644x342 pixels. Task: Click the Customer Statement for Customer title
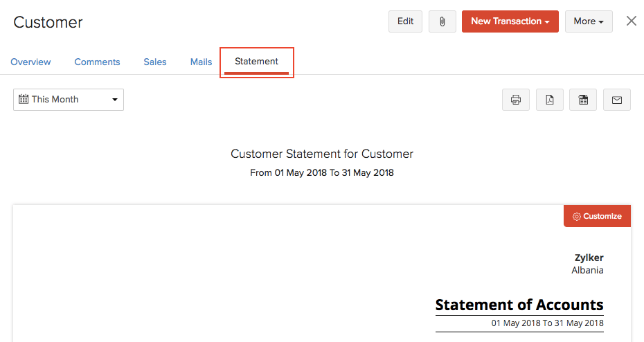coord(322,154)
